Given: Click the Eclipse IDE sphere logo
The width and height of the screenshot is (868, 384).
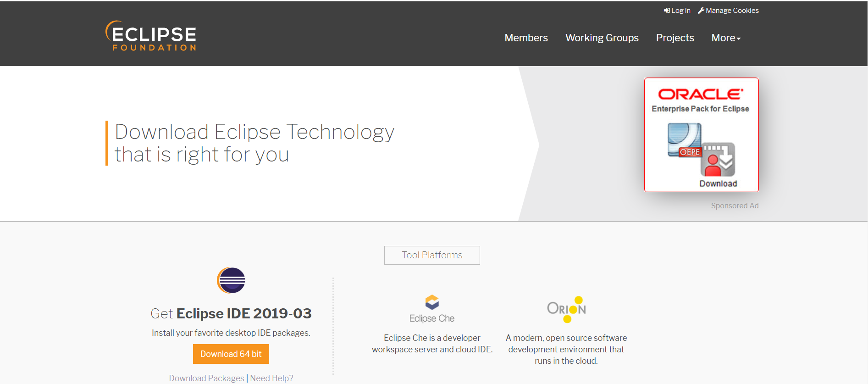Looking at the screenshot, I should 231,280.
